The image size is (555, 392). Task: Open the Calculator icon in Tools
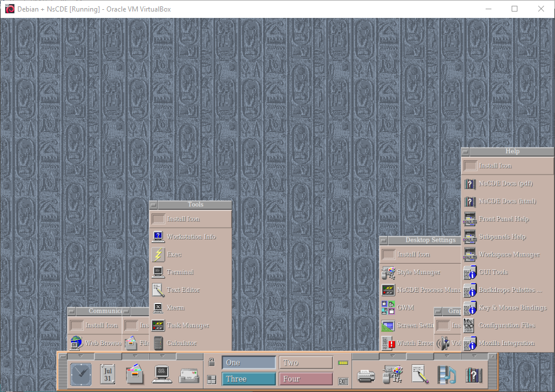tap(158, 343)
